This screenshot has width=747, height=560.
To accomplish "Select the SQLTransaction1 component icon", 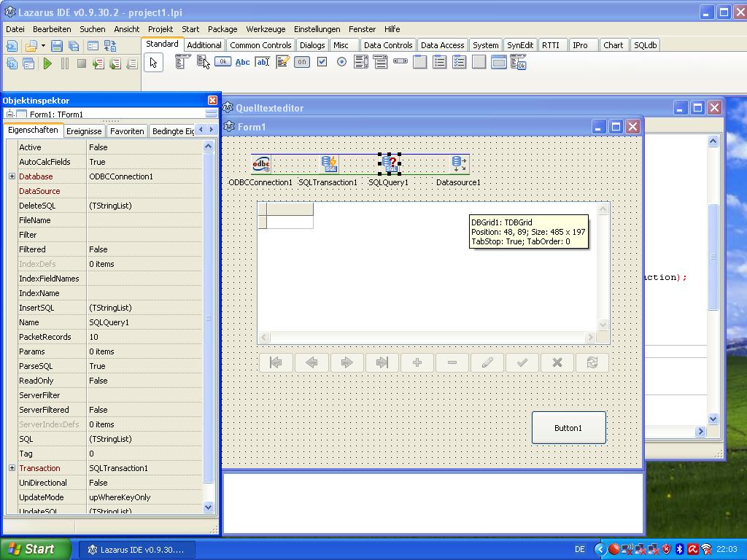I will pyautogui.click(x=329, y=164).
